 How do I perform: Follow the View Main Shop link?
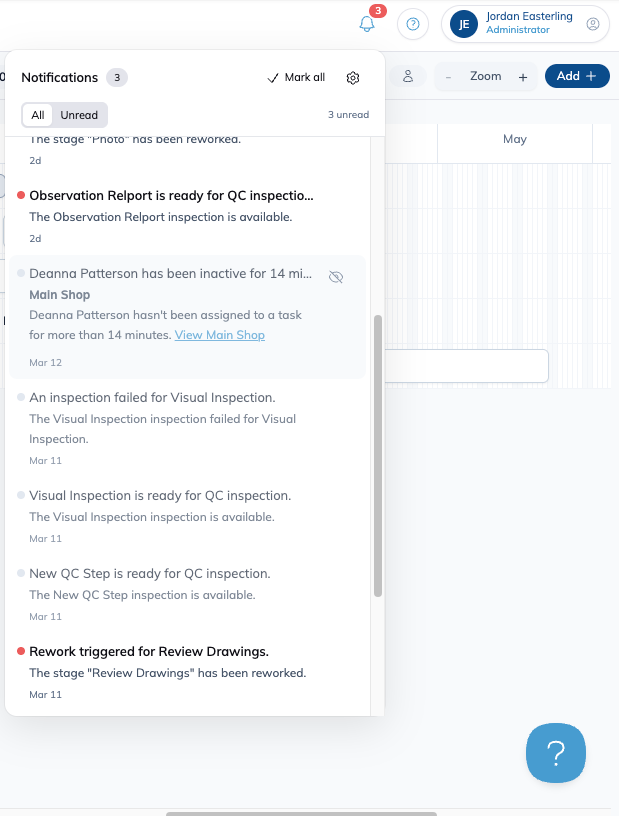[220, 335]
